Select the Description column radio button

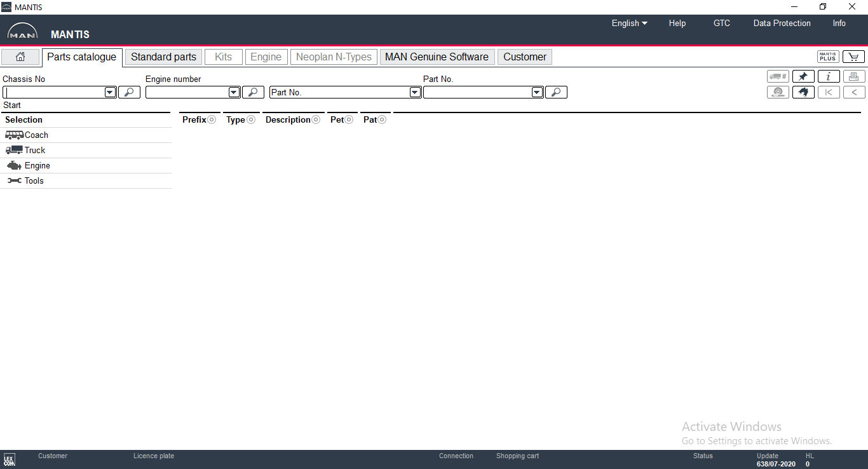316,119
